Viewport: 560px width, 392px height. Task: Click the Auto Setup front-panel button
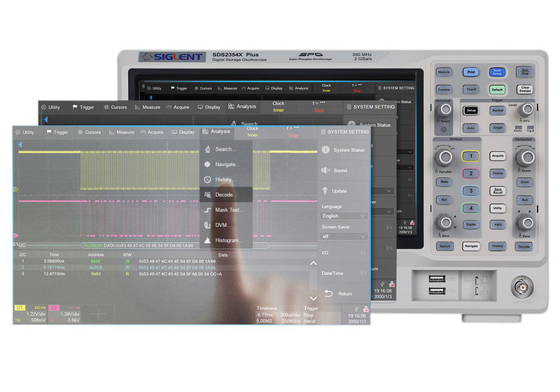497,72
